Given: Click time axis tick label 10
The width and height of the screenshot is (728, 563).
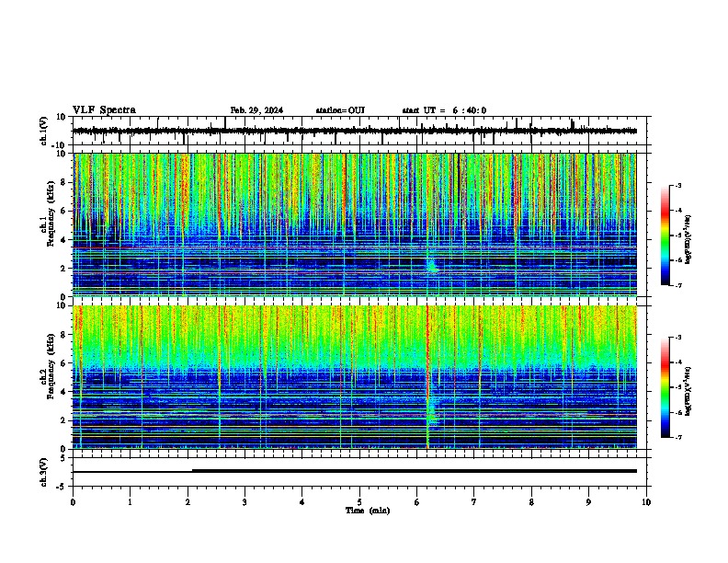Looking at the screenshot, I should 646,502.
